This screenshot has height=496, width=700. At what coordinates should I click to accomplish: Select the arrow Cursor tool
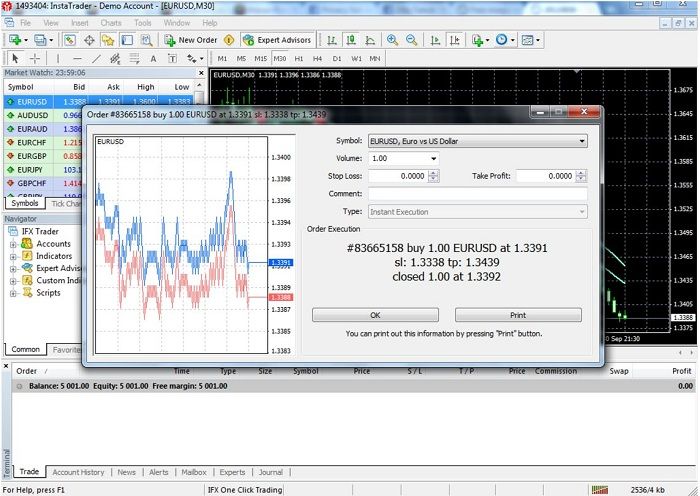[16, 58]
